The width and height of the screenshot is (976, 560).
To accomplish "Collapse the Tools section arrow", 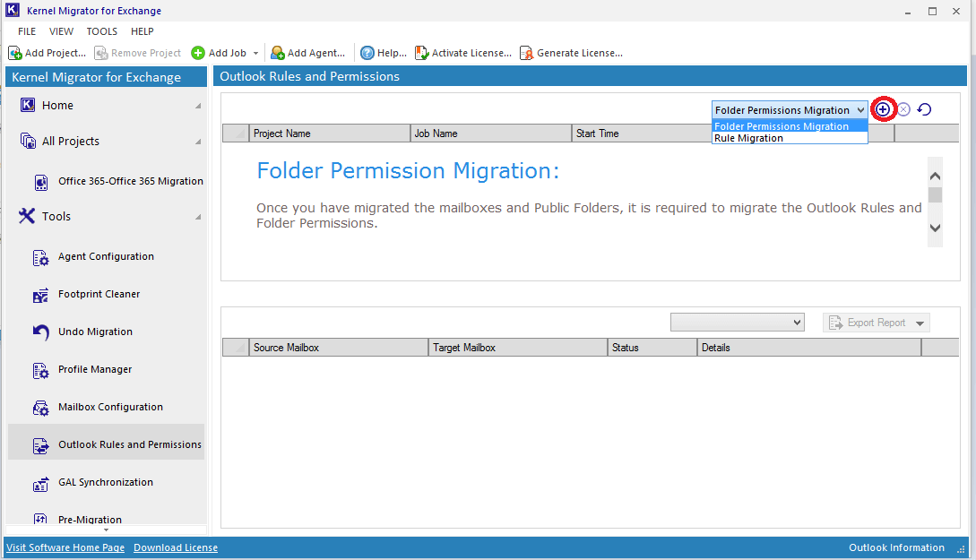I will coord(198,217).
